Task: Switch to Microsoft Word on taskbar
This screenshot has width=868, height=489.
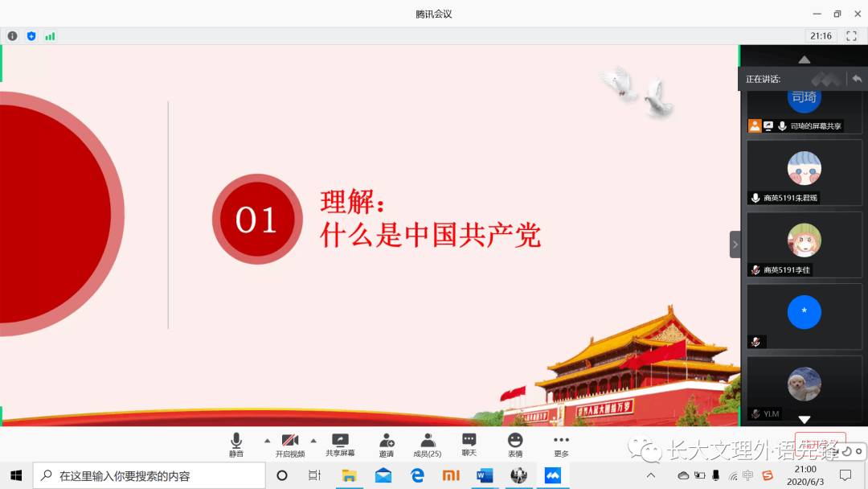Action: pos(485,475)
